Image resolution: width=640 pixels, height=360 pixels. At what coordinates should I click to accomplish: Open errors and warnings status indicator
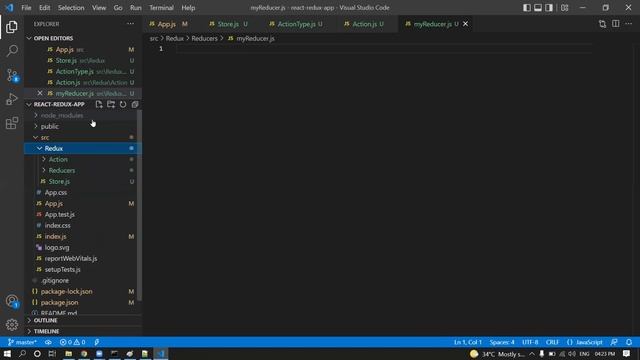73,342
